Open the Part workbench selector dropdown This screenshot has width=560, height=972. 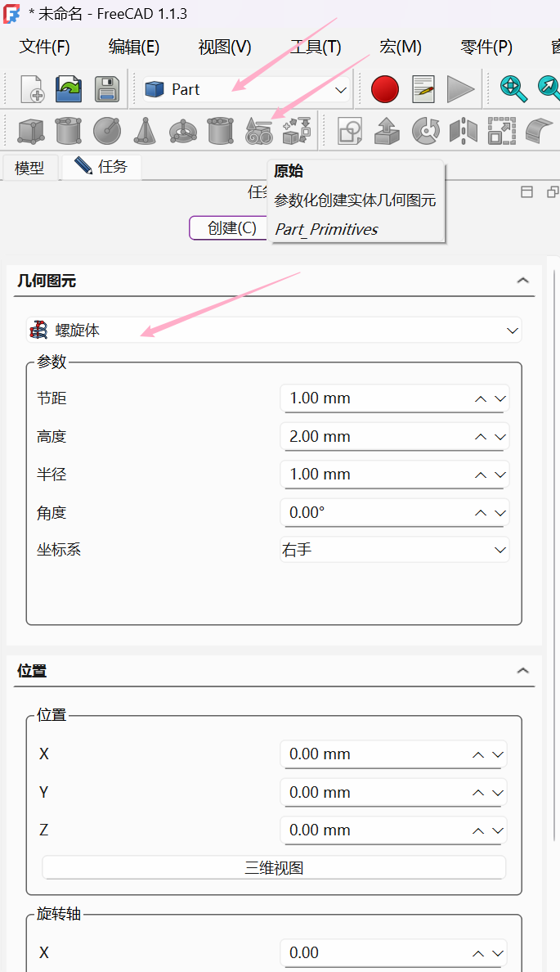[x=245, y=89]
